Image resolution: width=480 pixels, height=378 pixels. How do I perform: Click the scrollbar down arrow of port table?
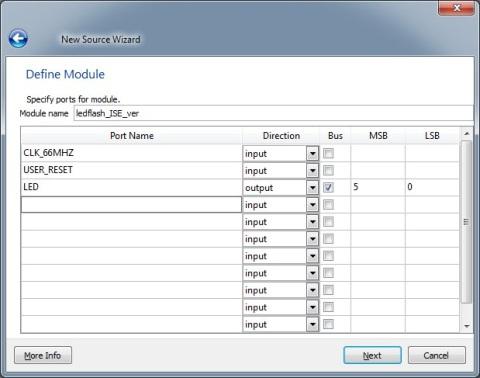click(x=466, y=326)
